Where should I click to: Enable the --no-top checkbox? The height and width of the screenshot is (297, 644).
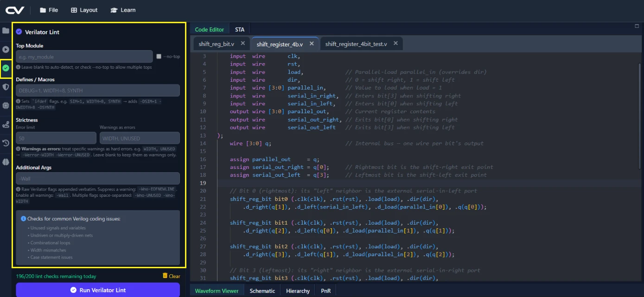click(x=159, y=57)
